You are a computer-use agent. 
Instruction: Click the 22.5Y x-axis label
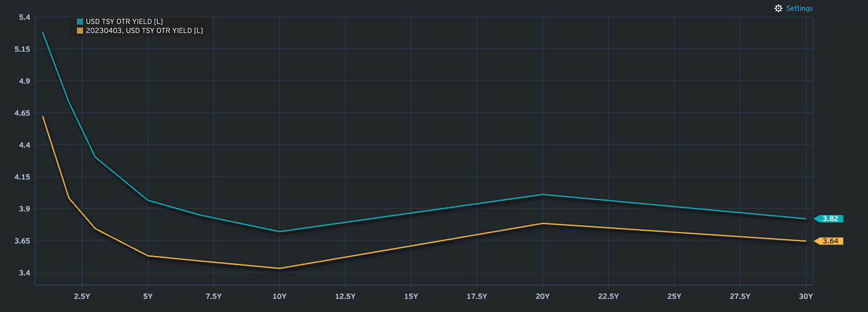[609, 296]
